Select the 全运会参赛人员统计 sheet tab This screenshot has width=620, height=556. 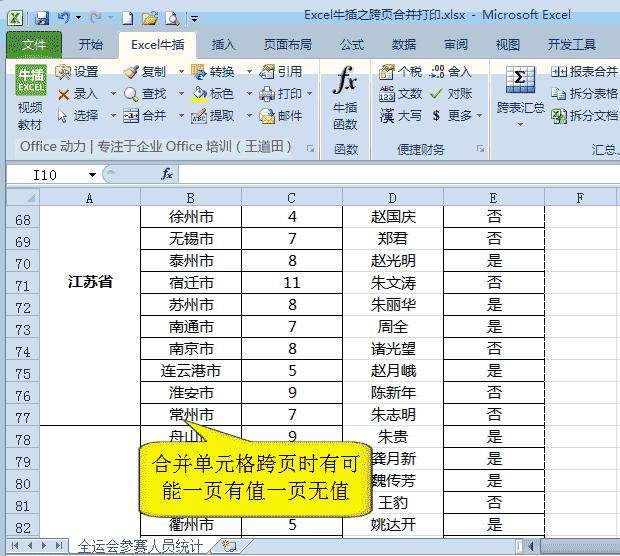coord(140,547)
